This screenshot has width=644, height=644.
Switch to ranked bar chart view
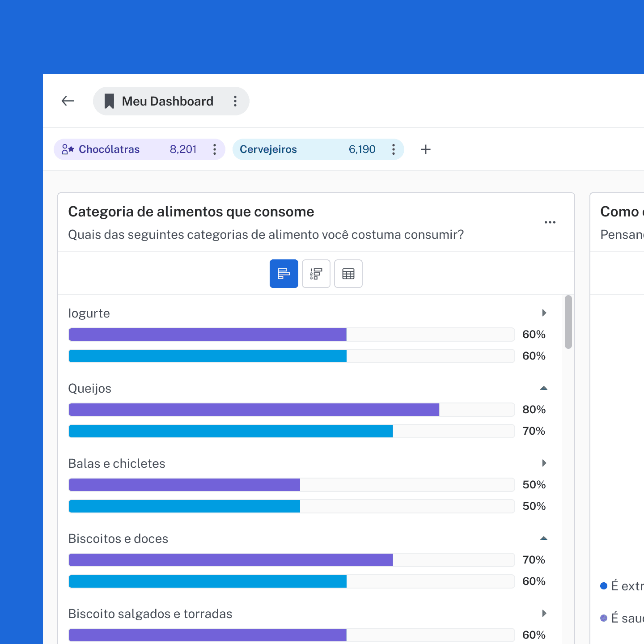pos(316,274)
